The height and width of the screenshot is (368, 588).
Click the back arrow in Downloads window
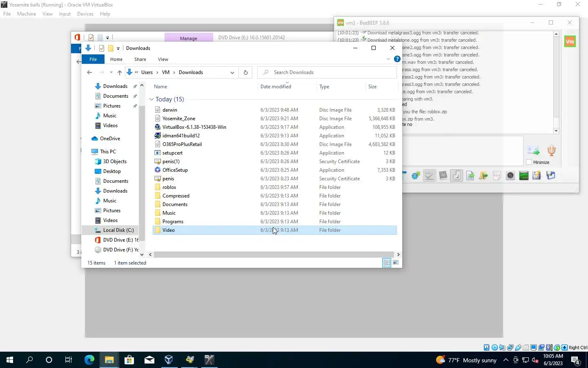89,72
